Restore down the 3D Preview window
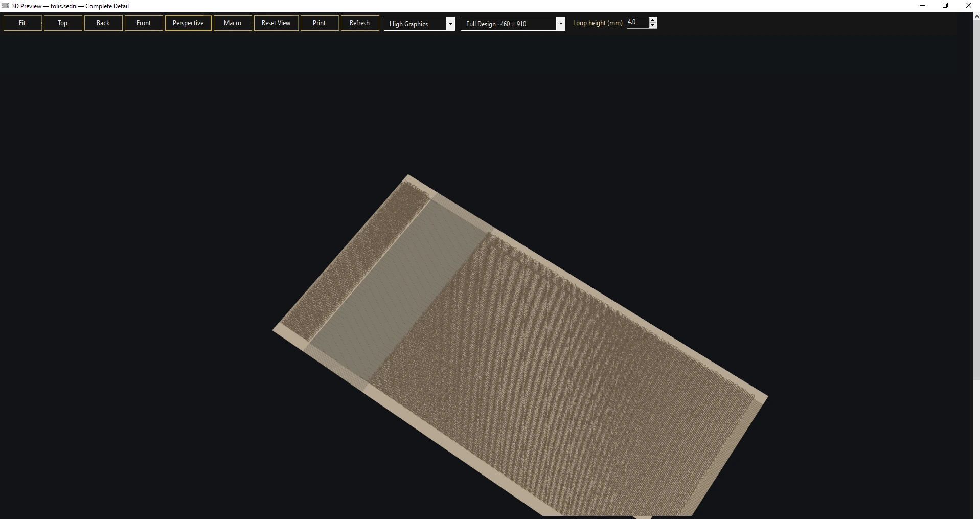Image resolution: width=980 pixels, height=519 pixels. pos(945,6)
